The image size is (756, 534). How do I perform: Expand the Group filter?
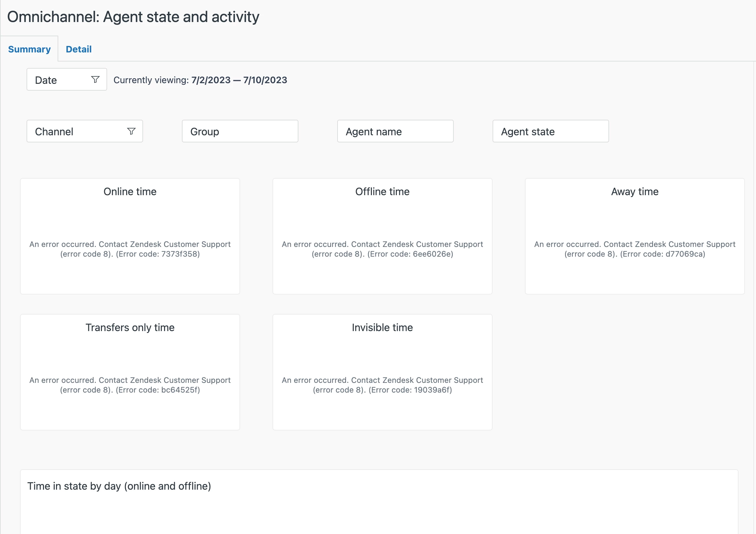(240, 131)
